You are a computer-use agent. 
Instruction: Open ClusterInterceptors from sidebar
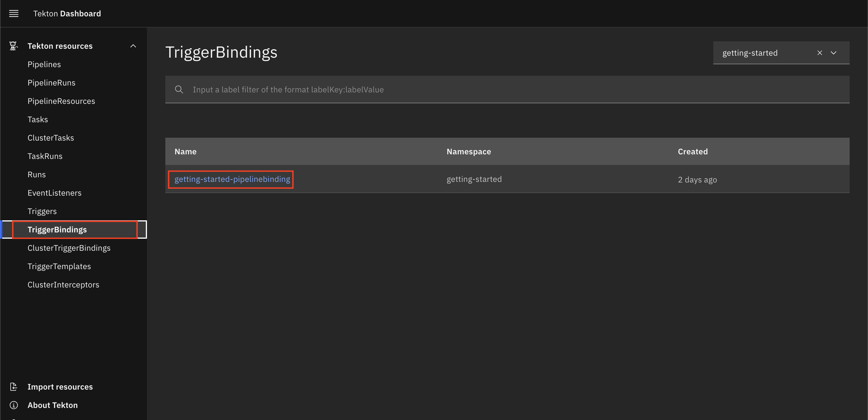pos(63,285)
